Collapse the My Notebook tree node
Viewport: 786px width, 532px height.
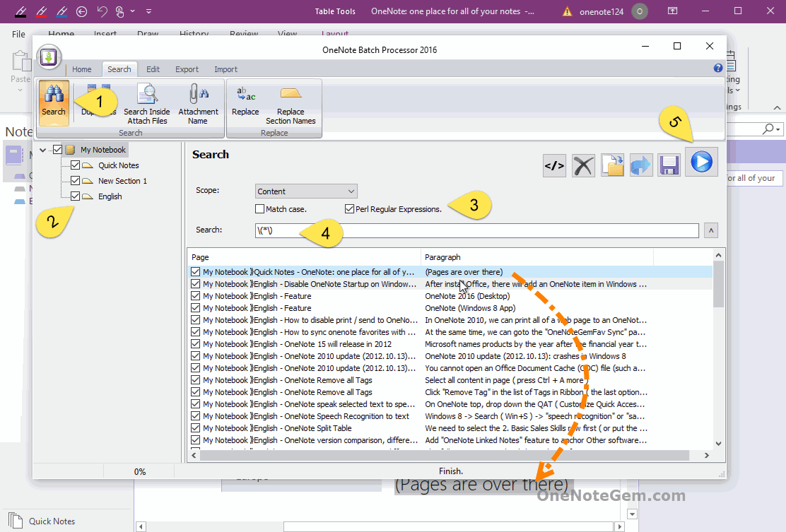tap(43, 150)
